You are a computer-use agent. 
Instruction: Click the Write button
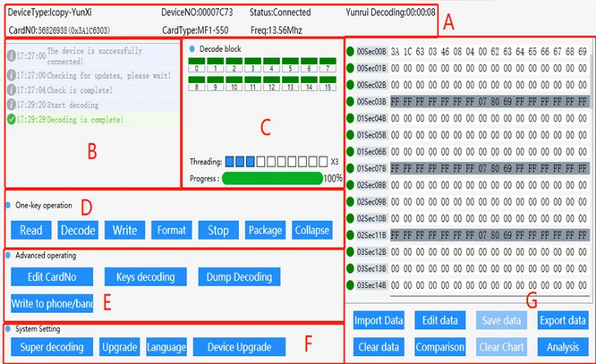coord(124,230)
